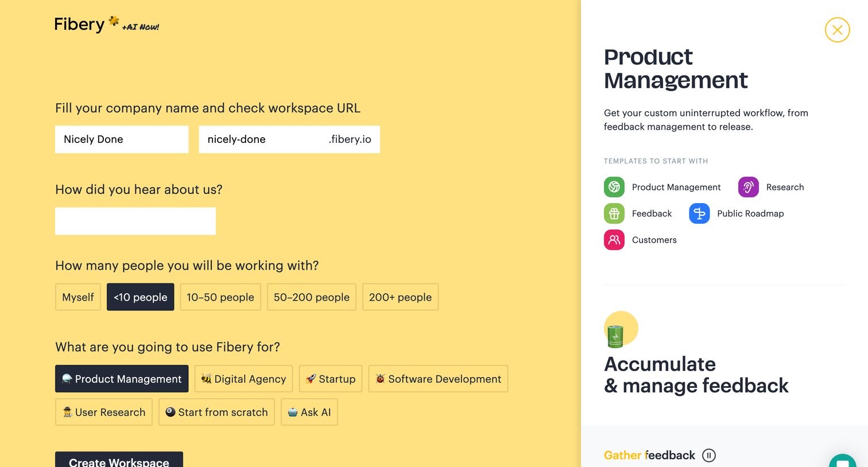Click the green Feedback gift icon

tap(614, 213)
